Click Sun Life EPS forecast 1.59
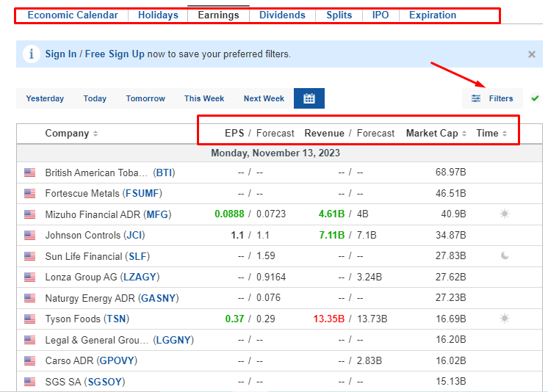Image resolution: width=548 pixels, height=392 pixels. (x=266, y=256)
